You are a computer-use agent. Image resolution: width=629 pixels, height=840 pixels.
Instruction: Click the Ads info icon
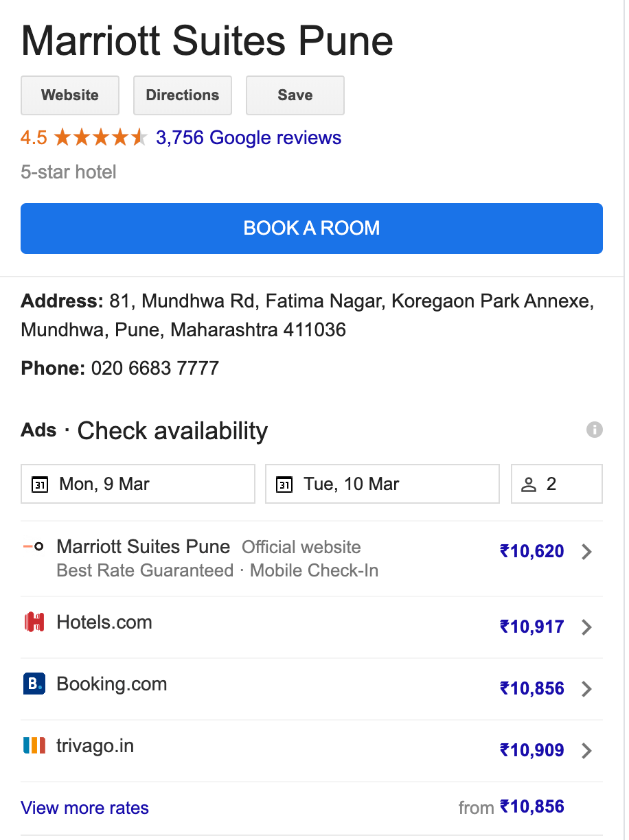(x=594, y=430)
